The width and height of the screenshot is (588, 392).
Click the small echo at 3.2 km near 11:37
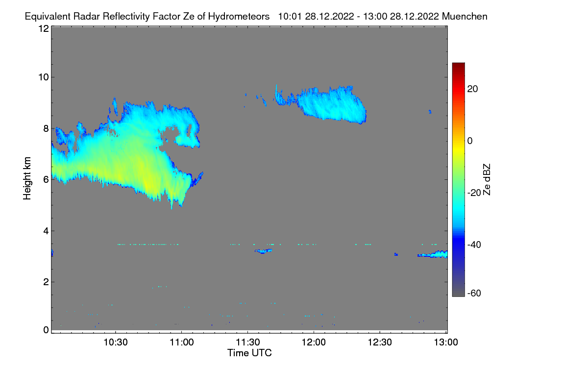pos(264,251)
